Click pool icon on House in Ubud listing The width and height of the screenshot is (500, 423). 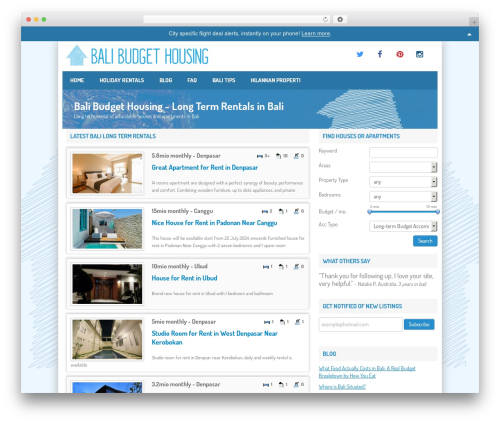click(x=296, y=267)
